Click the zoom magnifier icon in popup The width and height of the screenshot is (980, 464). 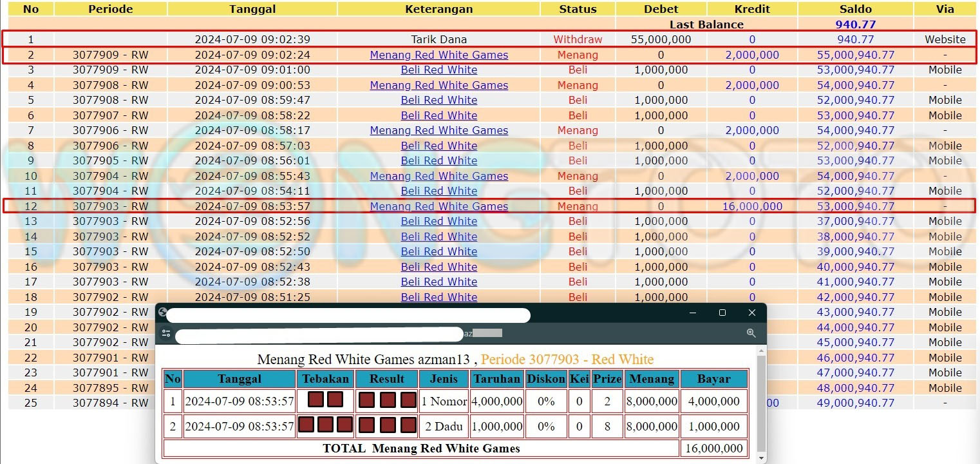751,333
